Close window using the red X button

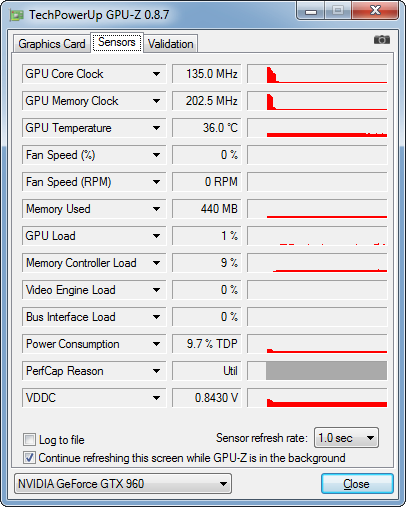pyautogui.click(x=375, y=11)
